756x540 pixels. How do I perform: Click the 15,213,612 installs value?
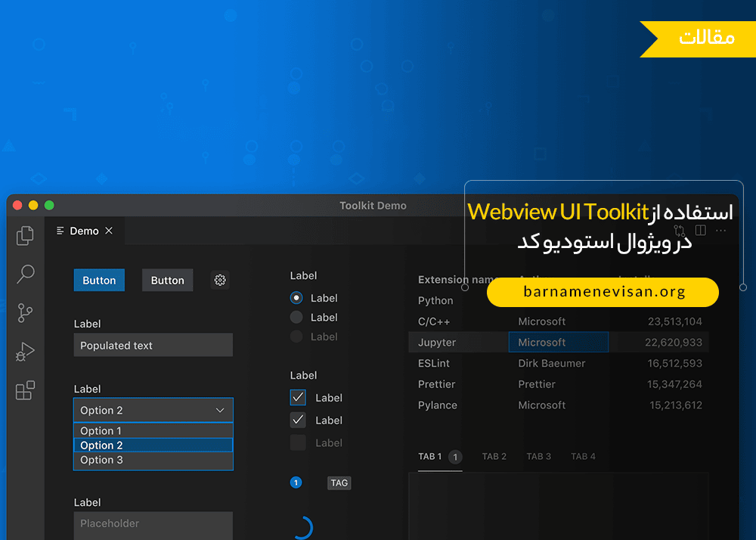675,405
